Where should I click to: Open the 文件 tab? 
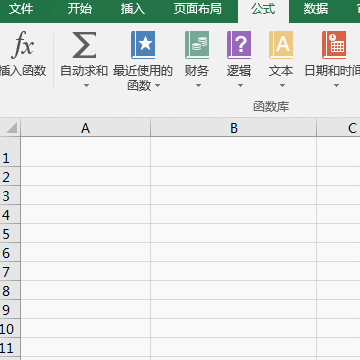(x=21, y=9)
